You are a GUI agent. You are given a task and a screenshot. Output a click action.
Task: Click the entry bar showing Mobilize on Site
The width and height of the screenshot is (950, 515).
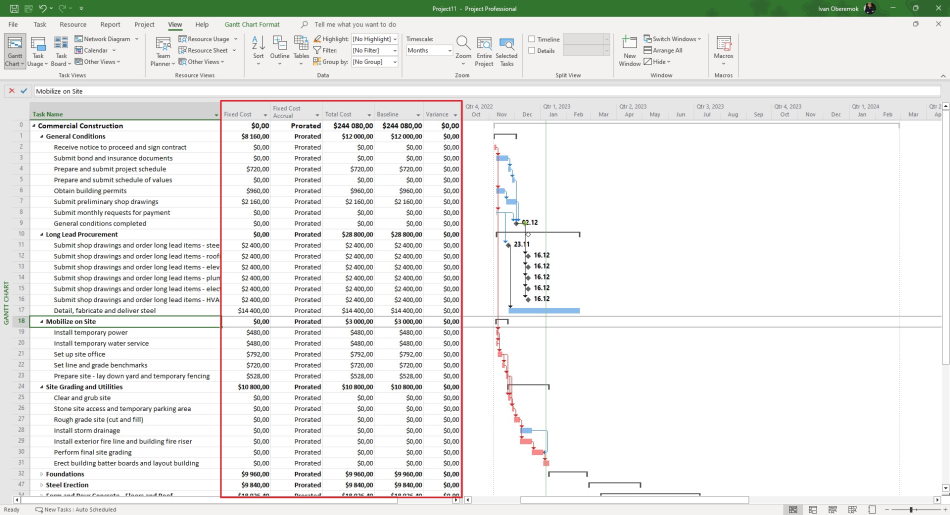(x=487, y=91)
